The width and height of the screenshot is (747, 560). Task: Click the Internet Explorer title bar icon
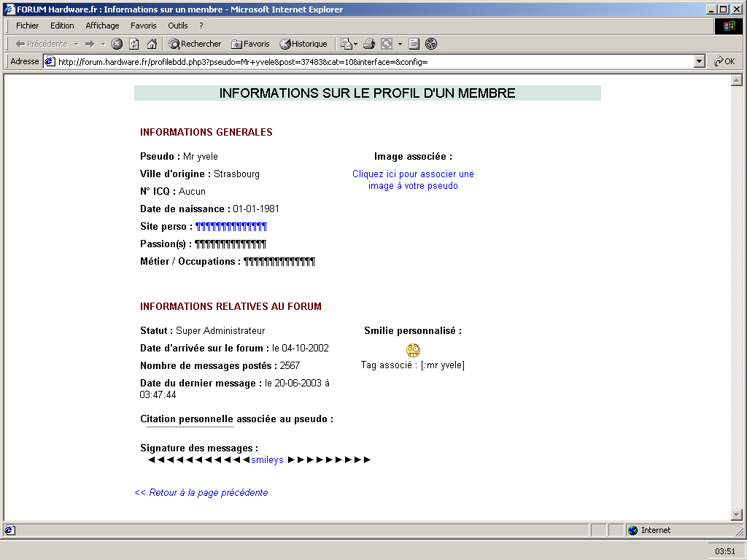(x=9, y=9)
